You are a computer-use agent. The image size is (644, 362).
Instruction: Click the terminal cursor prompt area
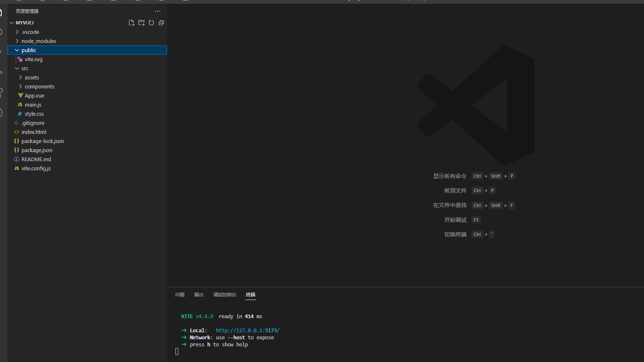pos(177,352)
